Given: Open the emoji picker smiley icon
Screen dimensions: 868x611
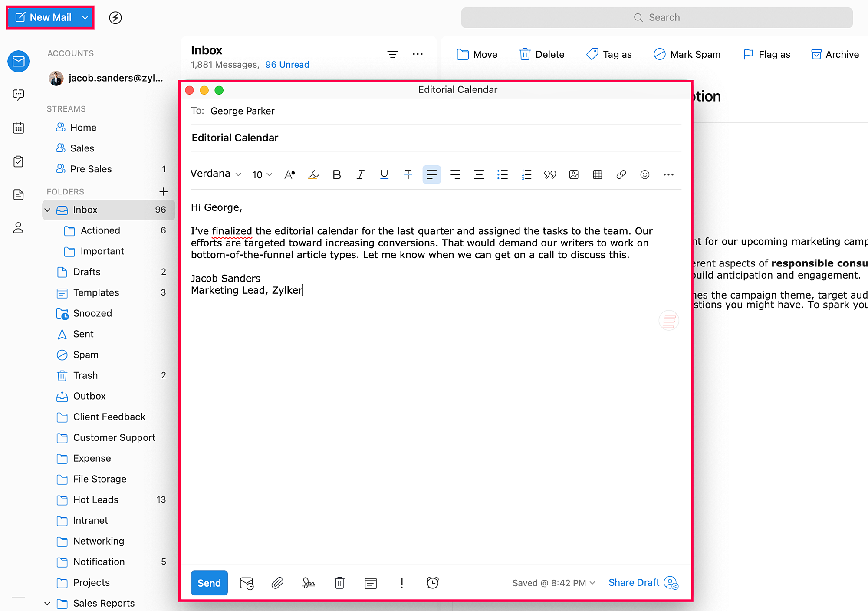Looking at the screenshot, I should point(644,174).
